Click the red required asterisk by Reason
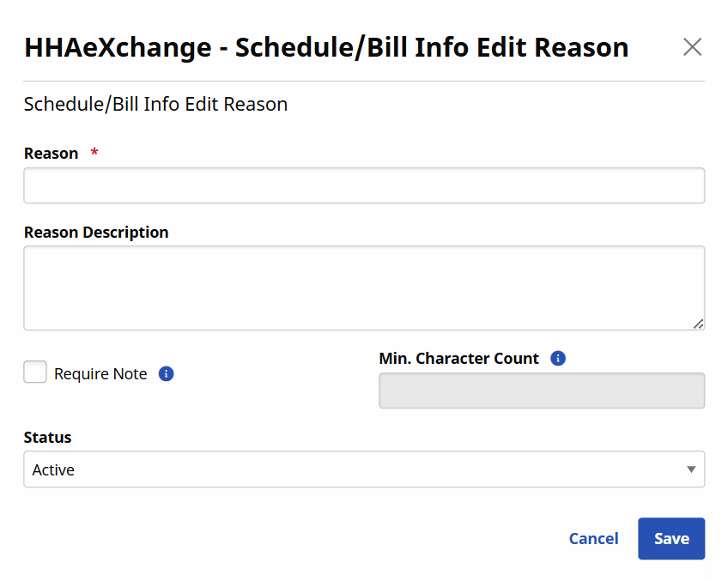Image resolution: width=728 pixels, height=581 pixels. 94,153
